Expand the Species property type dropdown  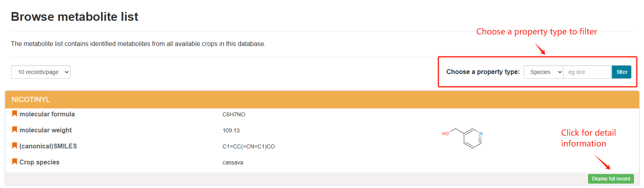tap(544, 72)
